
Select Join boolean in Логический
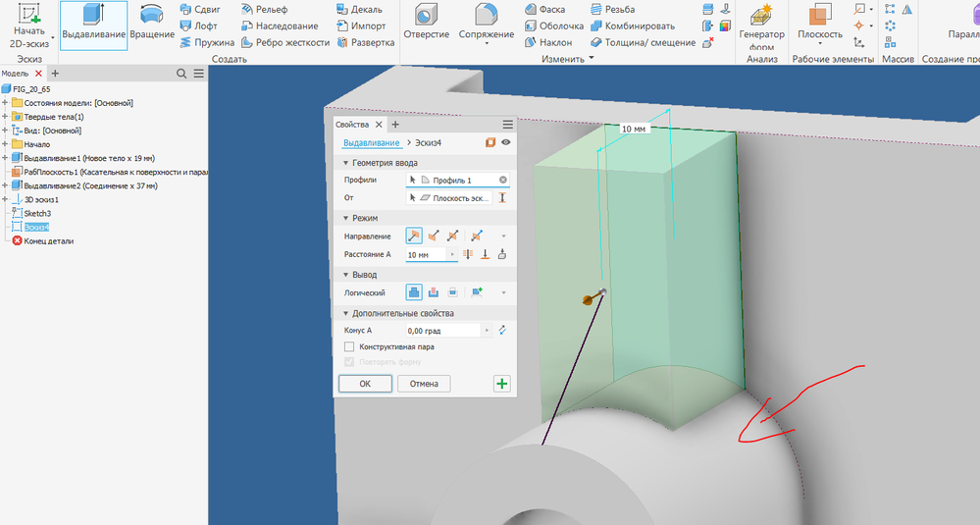coord(414,291)
